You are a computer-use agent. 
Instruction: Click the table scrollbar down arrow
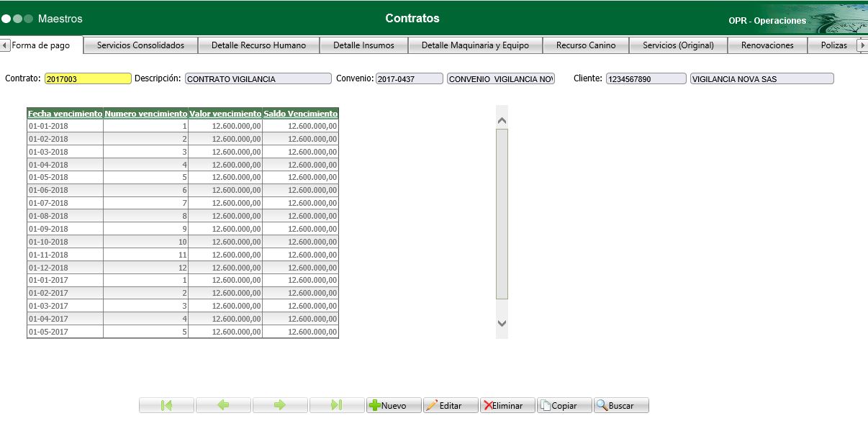click(502, 324)
